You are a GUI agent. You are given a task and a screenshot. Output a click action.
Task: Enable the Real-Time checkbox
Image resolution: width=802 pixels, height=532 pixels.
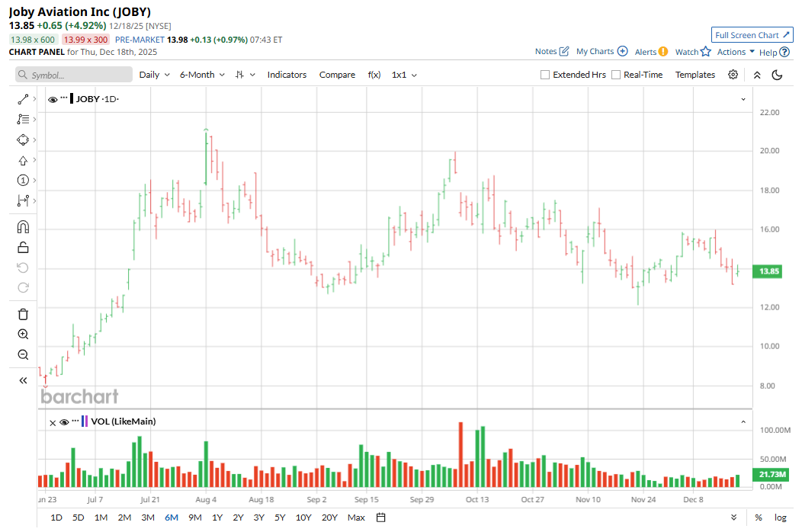coord(616,75)
